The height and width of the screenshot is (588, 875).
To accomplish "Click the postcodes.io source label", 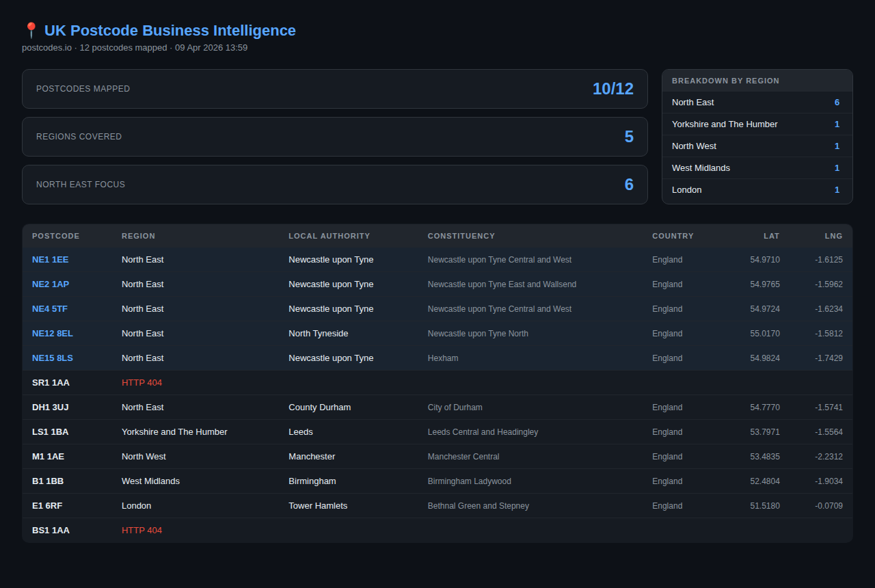I will pos(46,47).
